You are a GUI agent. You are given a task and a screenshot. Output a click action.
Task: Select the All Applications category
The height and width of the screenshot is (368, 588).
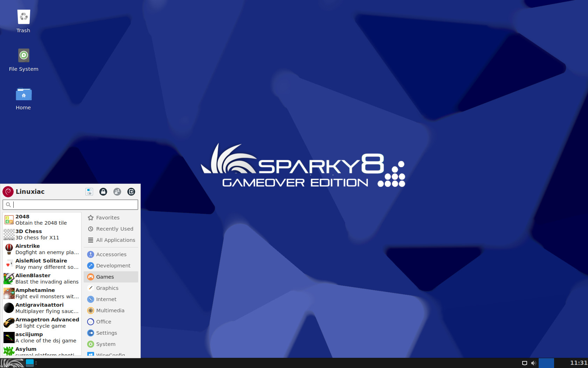111,240
